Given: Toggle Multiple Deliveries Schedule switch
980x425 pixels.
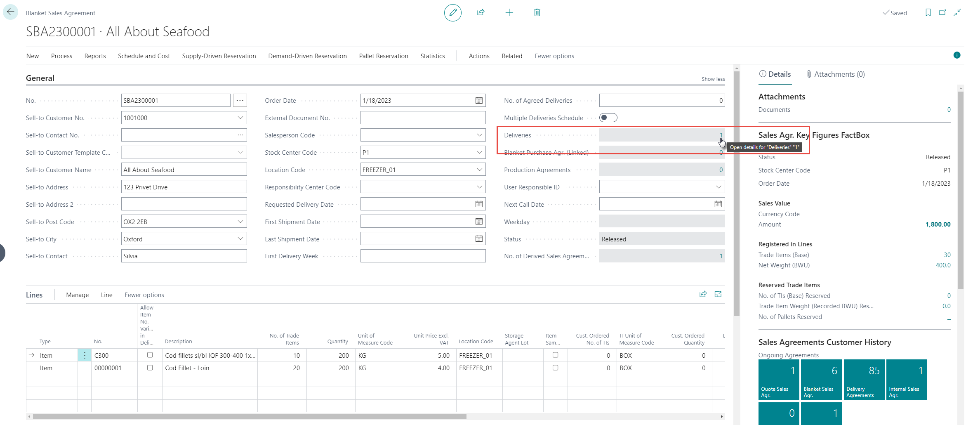Looking at the screenshot, I should click(608, 118).
